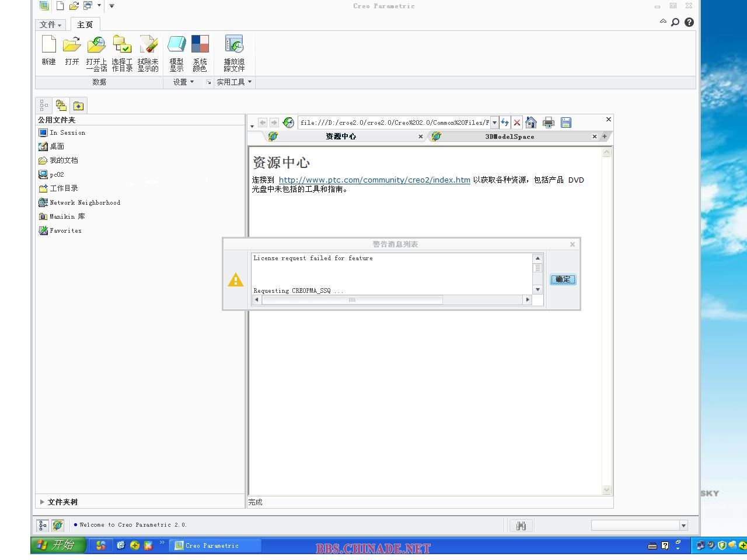
Task: Click the 确定 (OK) button in warning dialog
Action: pos(563,279)
